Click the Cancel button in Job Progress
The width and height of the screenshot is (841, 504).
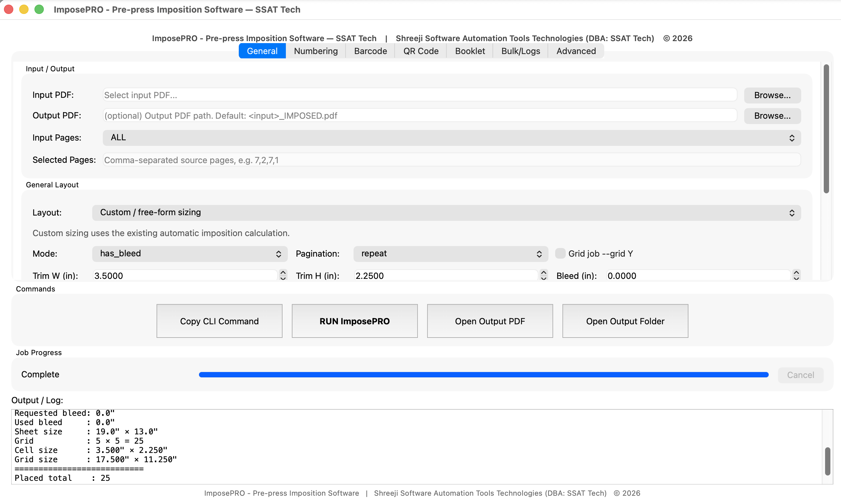pos(800,375)
